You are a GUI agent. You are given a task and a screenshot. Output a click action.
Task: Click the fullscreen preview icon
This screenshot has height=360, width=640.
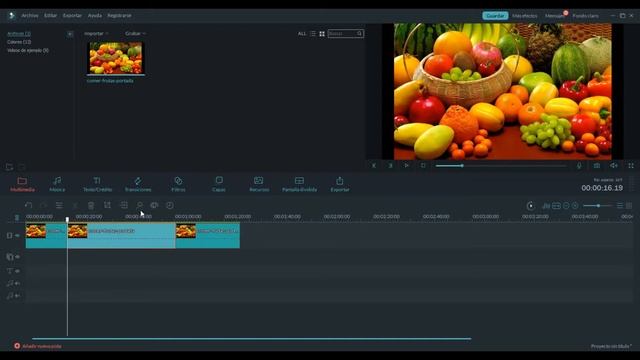(x=631, y=165)
